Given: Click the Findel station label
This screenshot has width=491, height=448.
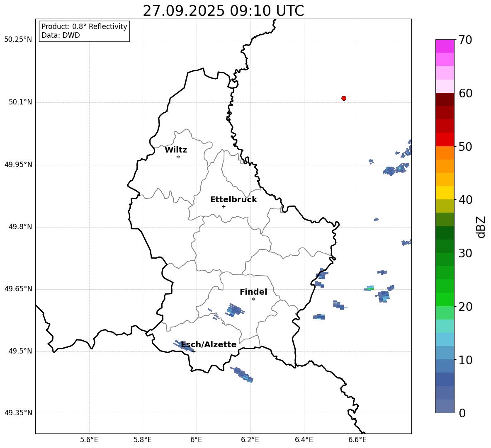Looking at the screenshot, I should point(253,292).
